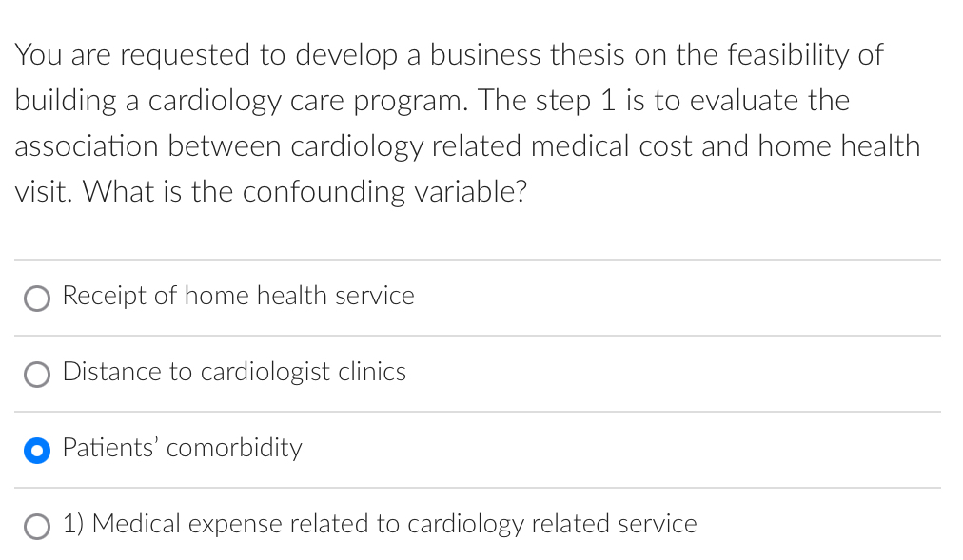Click the third answer row area
Viewport: 963px width, 560px height.
click(476, 450)
